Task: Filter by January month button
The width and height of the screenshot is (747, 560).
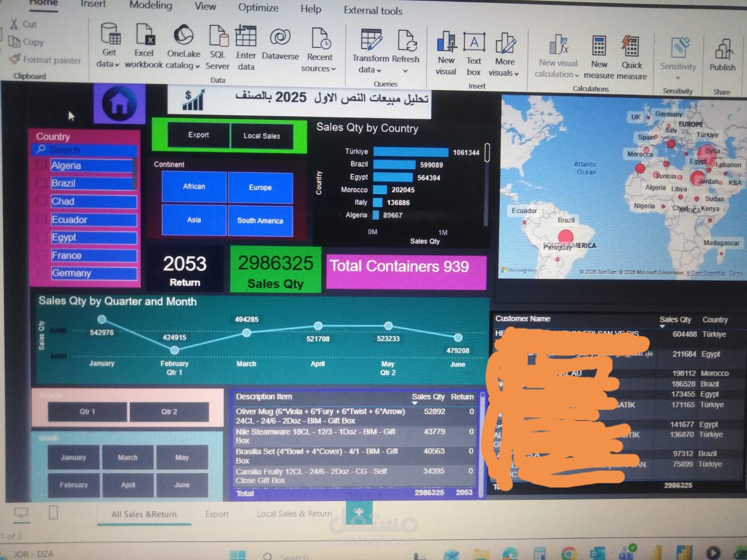Action: (73, 457)
